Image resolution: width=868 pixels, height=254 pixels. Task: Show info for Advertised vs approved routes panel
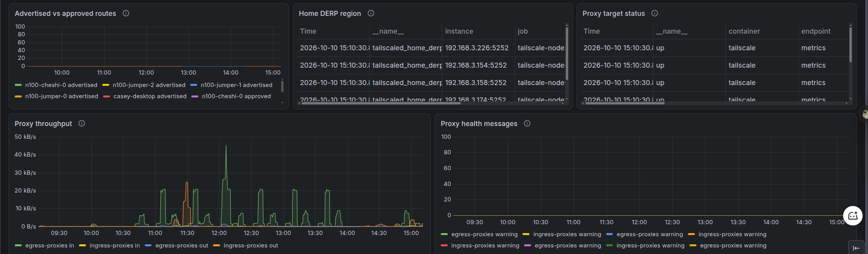coord(126,13)
